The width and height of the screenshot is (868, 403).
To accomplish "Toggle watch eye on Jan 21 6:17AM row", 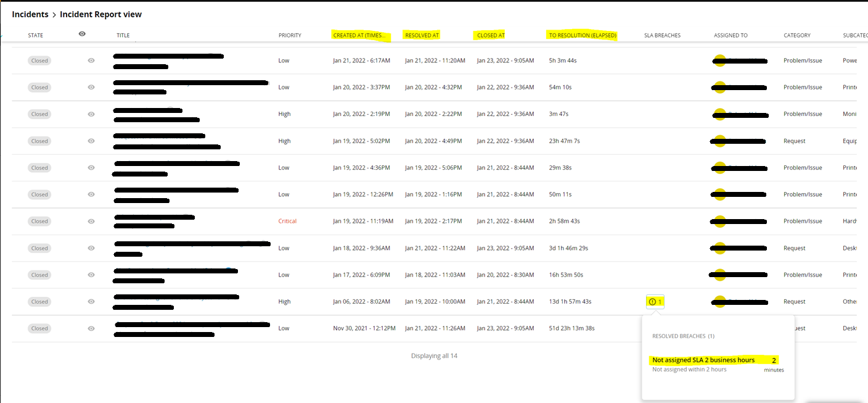I will click(91, 60).
